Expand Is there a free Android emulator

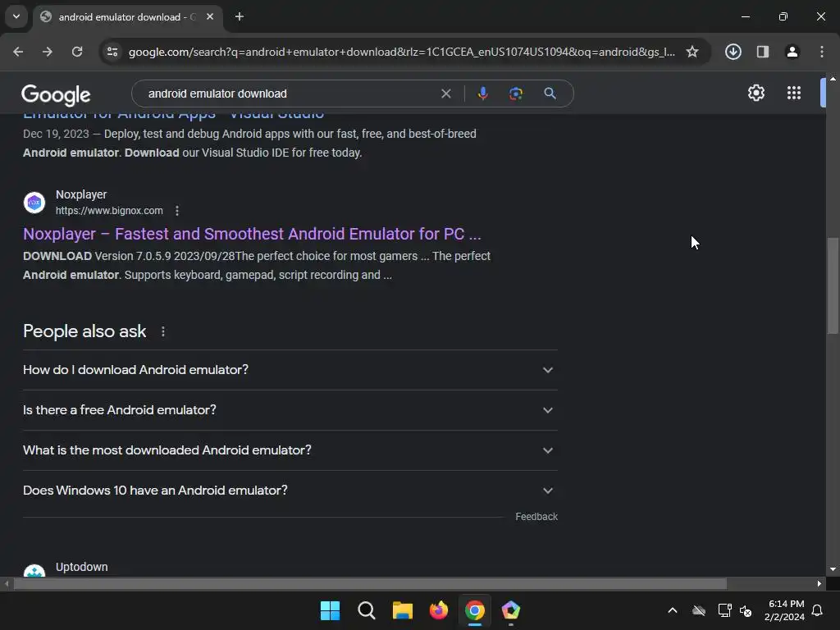(x=290, y=410)
